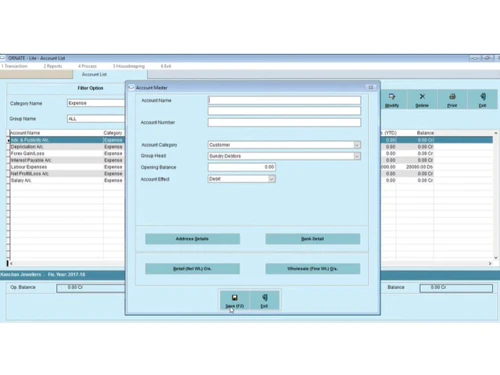Open the 4 Process menu
Screen dimensions: 500x375
87,66
